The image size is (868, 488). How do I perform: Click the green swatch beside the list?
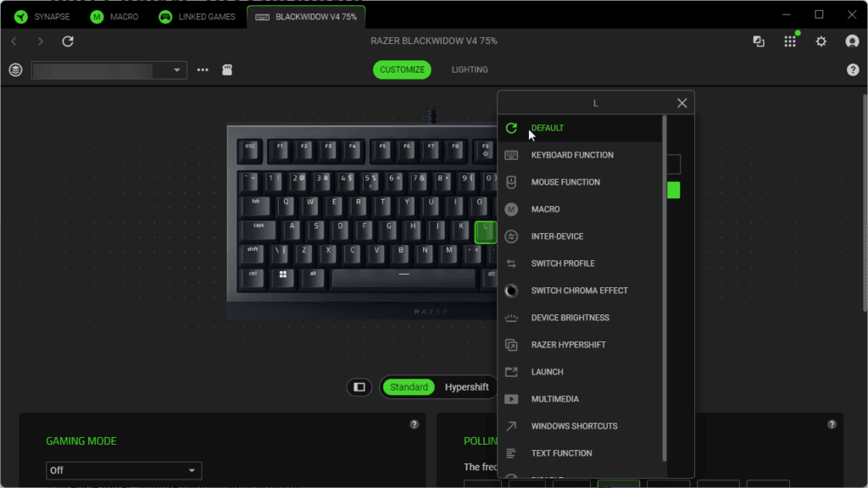tap(674, 190)
